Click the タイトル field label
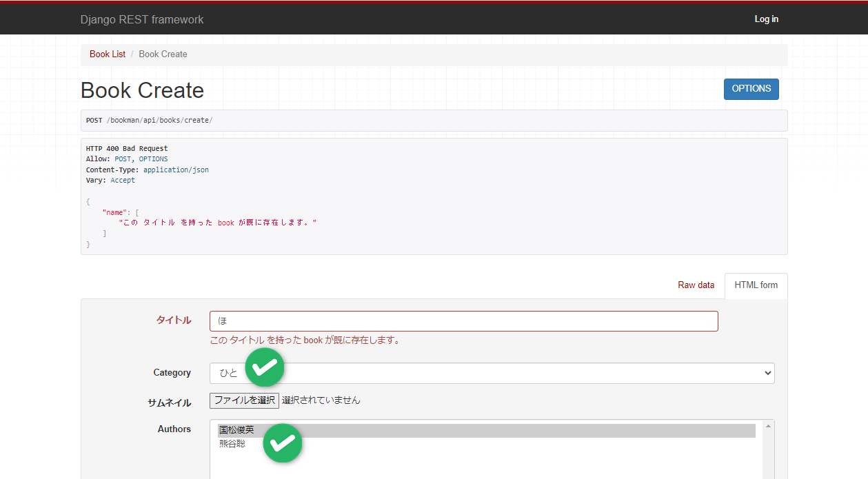 pyautogui.click(x=173, y=320)
